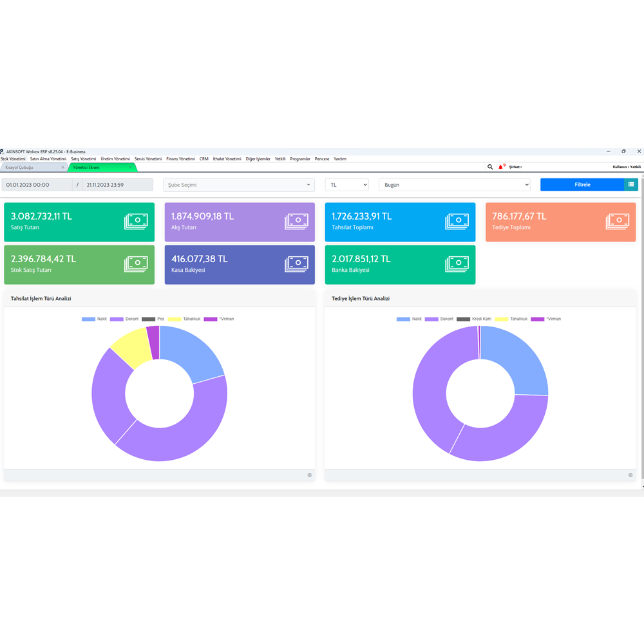Click the money icon on Tediye Toplamı card
The height and width of the screenshot is (644, 644).
617,222
